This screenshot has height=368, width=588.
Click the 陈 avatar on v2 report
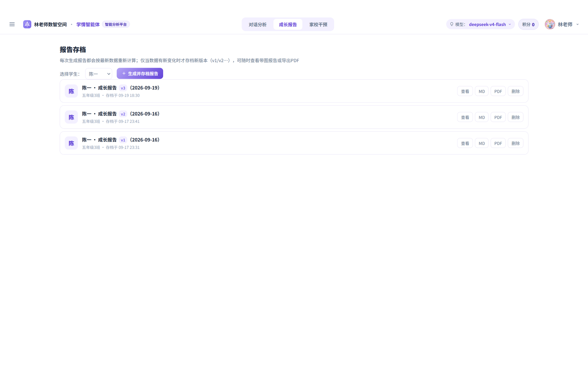pos(71,117)
